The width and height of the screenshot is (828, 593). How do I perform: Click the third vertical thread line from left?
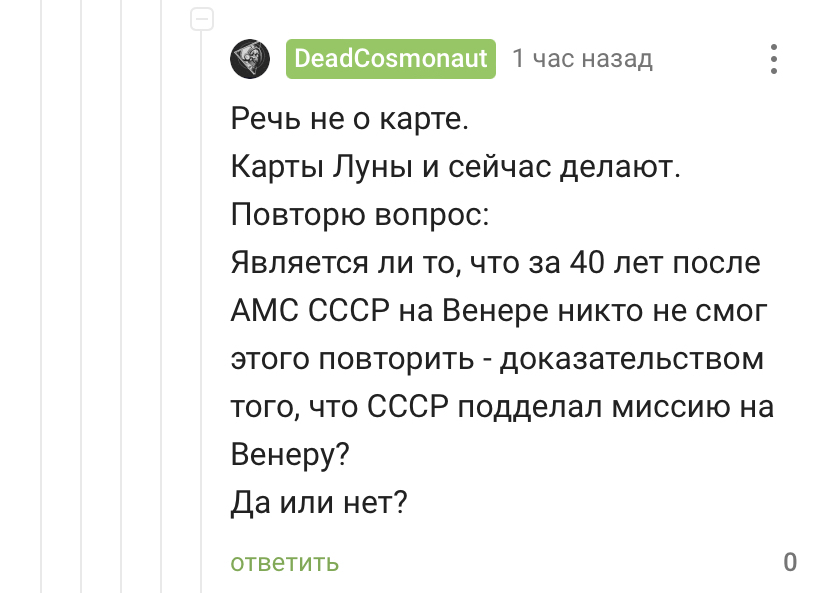(x=122, y=300)
